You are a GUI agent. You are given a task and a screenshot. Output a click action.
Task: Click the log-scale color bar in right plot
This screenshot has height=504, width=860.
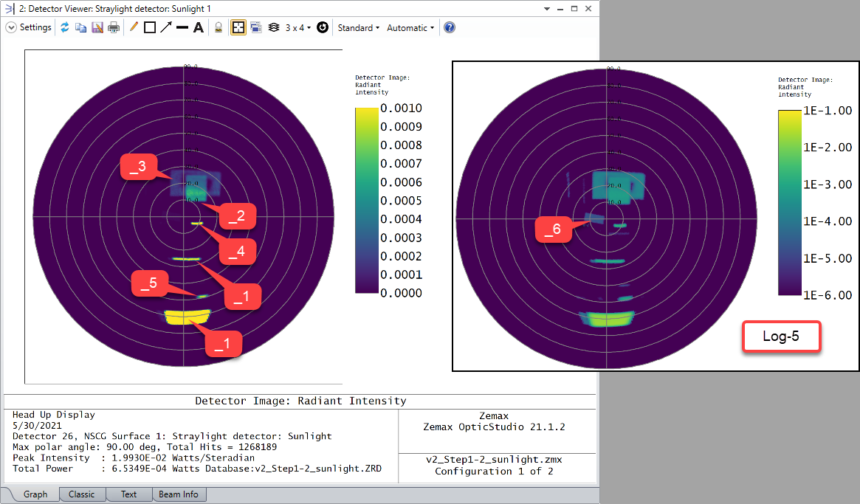coord(790,203)
